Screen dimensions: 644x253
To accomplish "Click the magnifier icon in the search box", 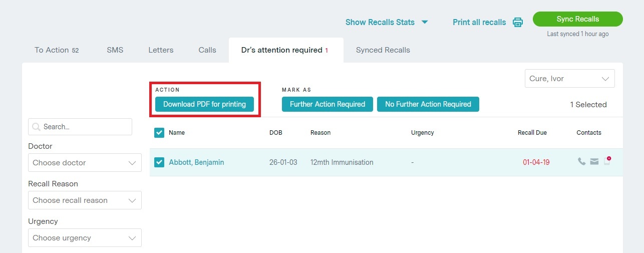I will (x=36, y=127).
